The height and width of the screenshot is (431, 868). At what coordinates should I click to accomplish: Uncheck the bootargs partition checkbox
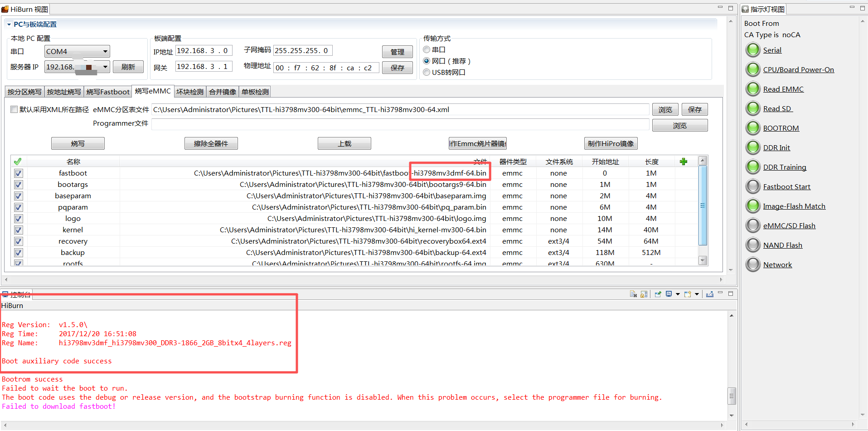18,185
